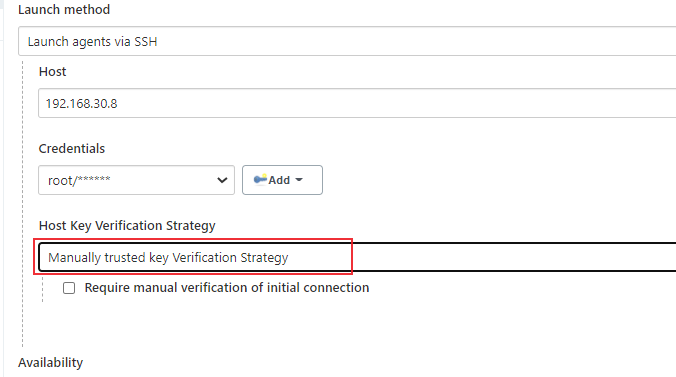Tick the Require manual verification checkbox

[69, 288]
